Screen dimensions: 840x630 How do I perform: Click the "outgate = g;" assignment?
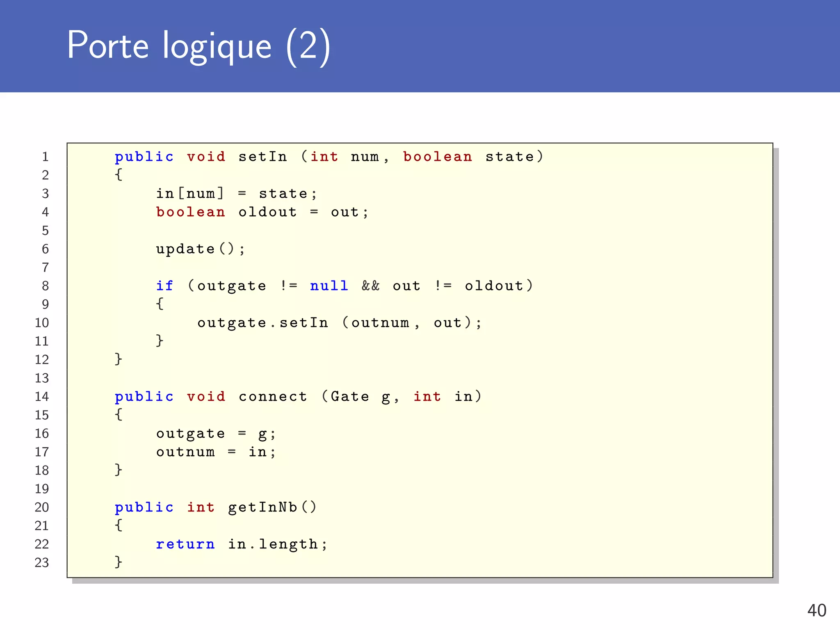coord(216,434)
